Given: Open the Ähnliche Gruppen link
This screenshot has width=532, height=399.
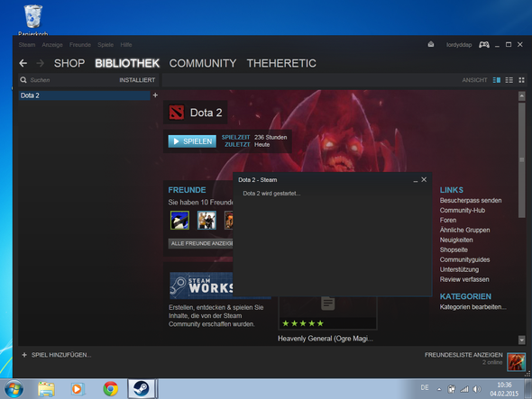Looking at the screenshot, I should [464, 230].
